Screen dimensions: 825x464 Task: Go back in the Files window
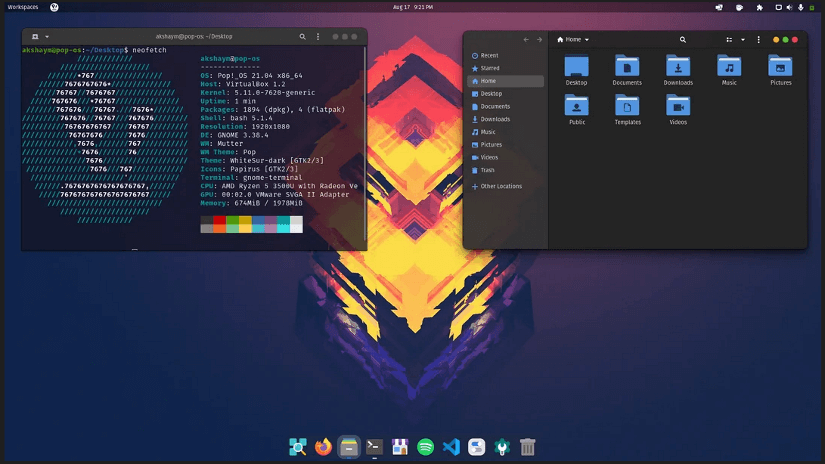(526, 39)
